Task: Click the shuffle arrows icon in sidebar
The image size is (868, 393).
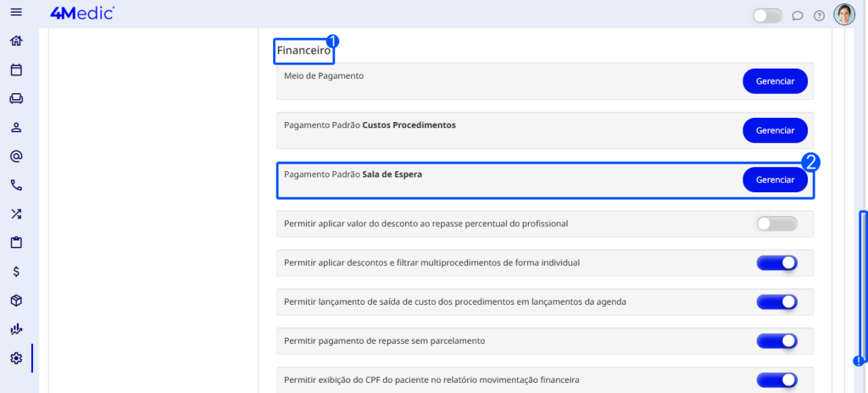Action: [16, 214]
